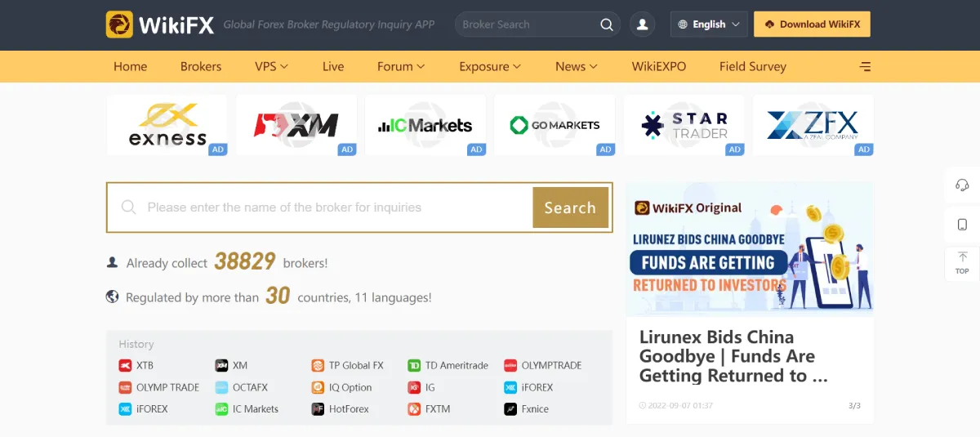
Task: Open the GO Markets advertisement banner
Action: click(x=555, y=125)
